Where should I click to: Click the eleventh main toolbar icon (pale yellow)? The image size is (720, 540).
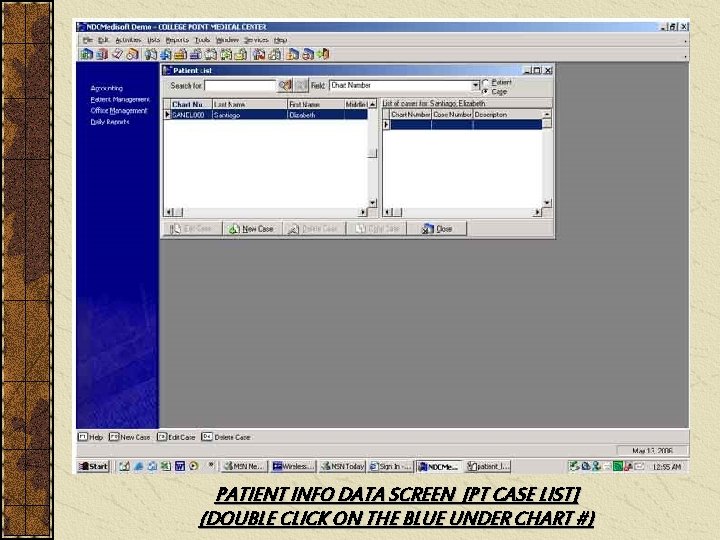(x=241, y=54)
